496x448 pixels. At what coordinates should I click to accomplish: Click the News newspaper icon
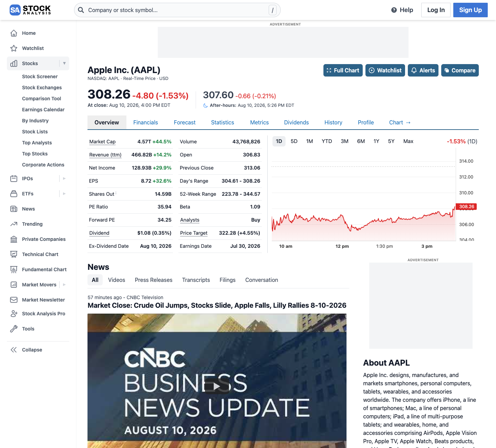[x=14, y=209]
